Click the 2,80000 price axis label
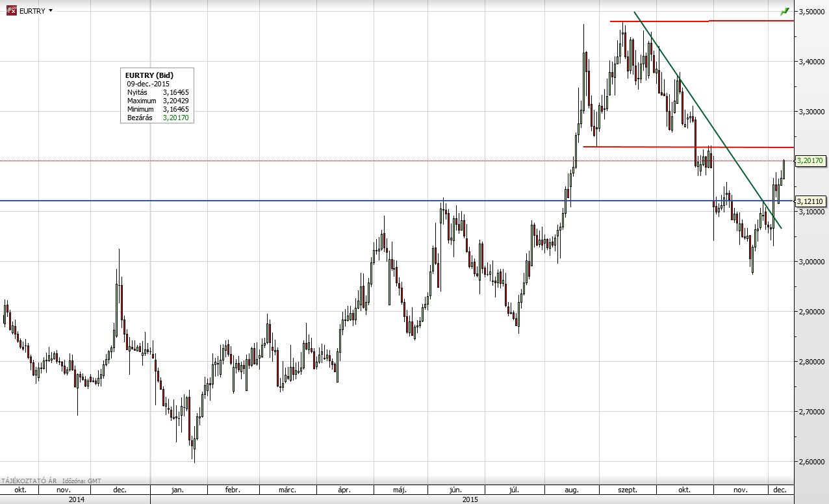Image resolution: width=829 pixels, height=504 pixels. [x=811, y=362]
